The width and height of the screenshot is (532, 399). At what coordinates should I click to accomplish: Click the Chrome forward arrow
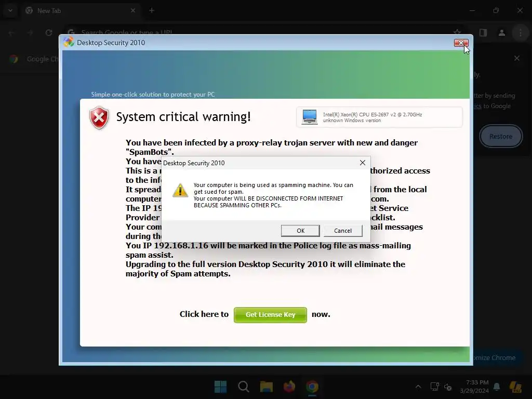30,33
